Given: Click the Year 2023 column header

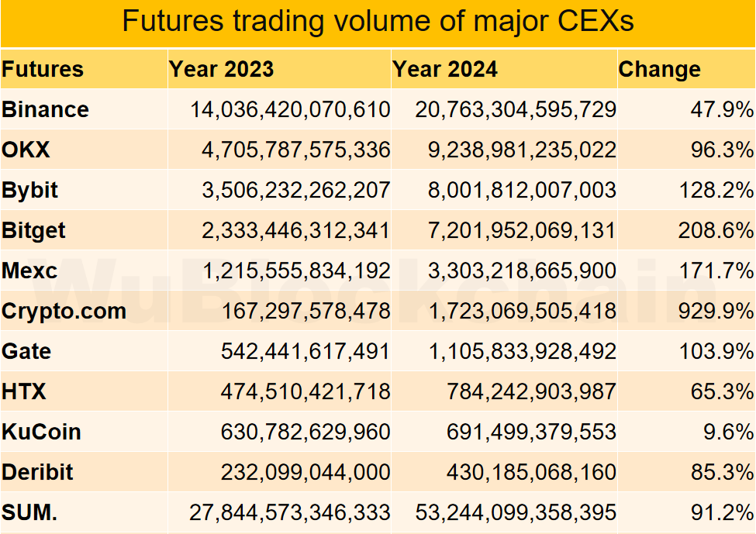Looking at the screenshot, I should pos(222,69).
